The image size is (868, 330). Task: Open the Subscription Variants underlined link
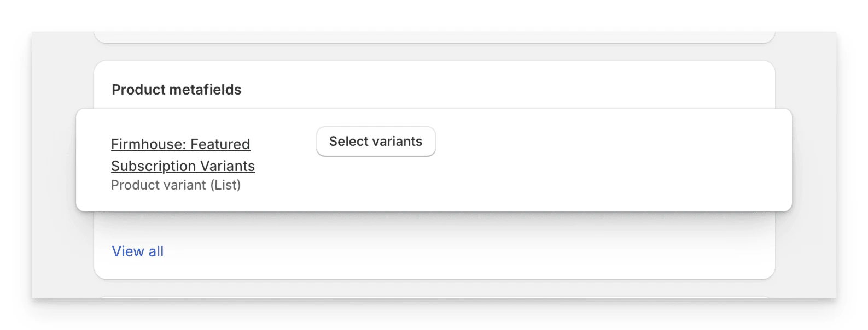pyautogui.click(x=183, y=166)
